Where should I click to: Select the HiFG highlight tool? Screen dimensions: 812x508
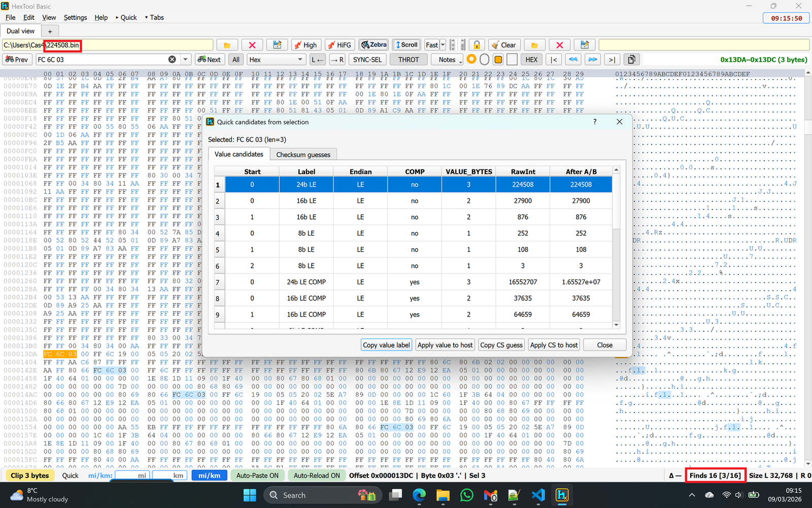coord(340,45)
